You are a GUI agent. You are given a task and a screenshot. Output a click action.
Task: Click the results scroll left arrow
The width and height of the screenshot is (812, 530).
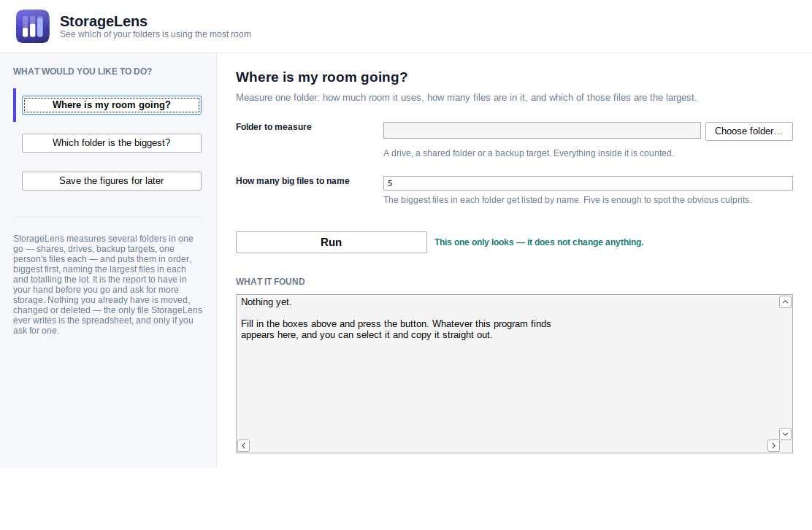[x=243, y=445]
